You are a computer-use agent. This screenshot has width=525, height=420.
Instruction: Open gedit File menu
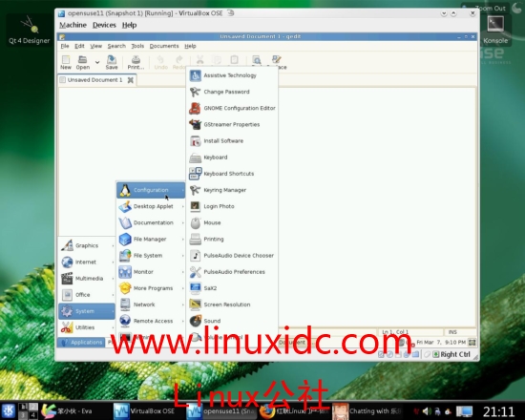click(65, 46)
